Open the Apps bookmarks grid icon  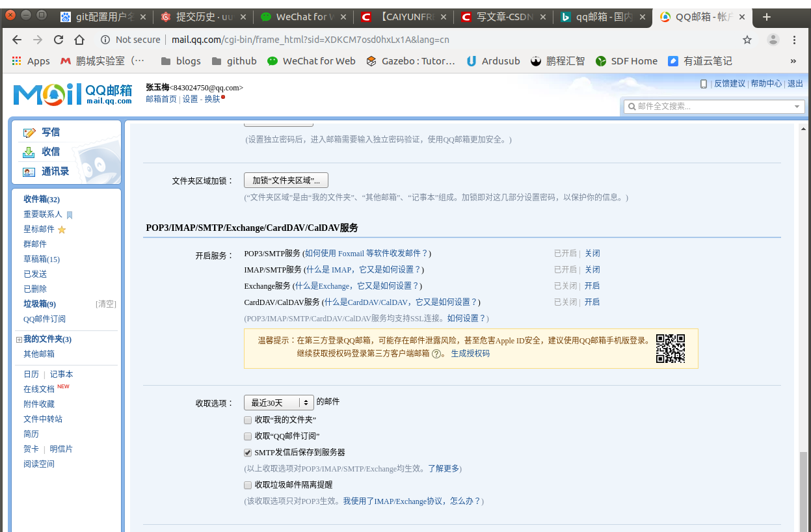17,60
